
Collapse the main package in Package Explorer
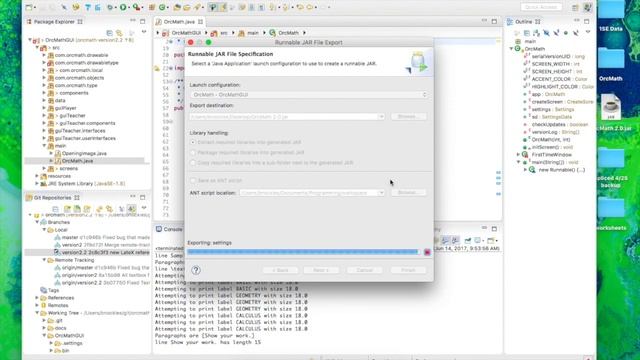tap(44, 145)
